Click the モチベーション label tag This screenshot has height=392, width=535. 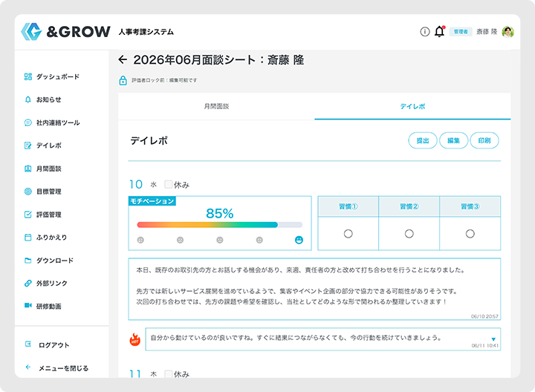152,201
